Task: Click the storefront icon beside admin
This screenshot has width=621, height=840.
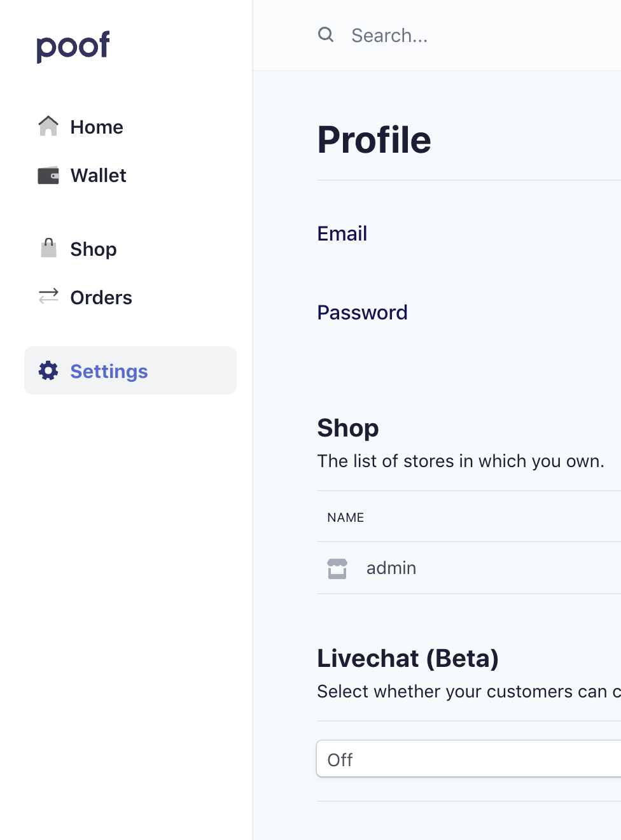Action: (337, 568)
